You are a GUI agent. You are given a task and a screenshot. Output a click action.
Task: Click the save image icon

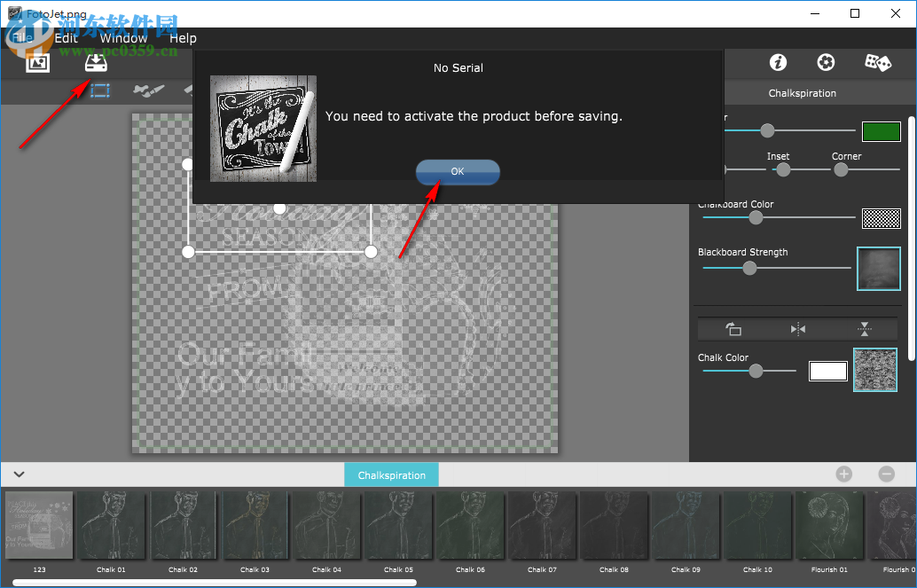tap(96, 62)
